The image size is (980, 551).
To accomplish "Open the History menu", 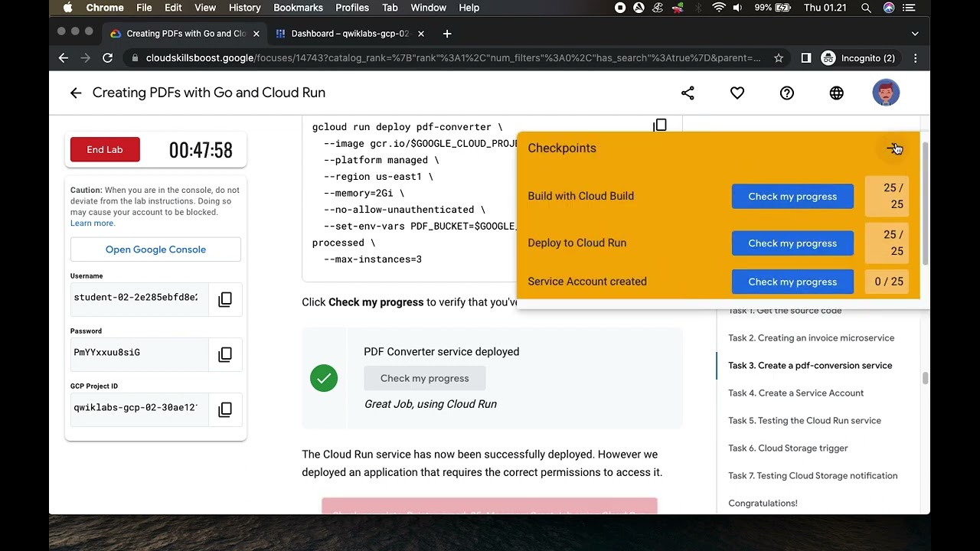I will [x=245, y=8].
